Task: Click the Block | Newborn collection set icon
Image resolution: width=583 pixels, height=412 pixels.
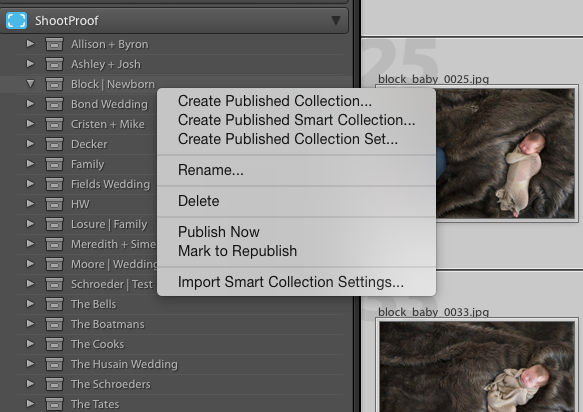Action: 54,84
